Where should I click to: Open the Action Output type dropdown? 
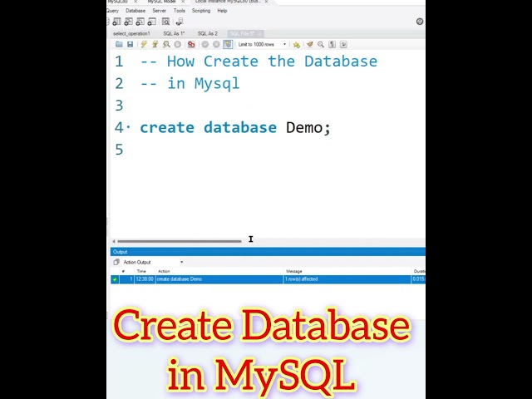coord(153,262)
